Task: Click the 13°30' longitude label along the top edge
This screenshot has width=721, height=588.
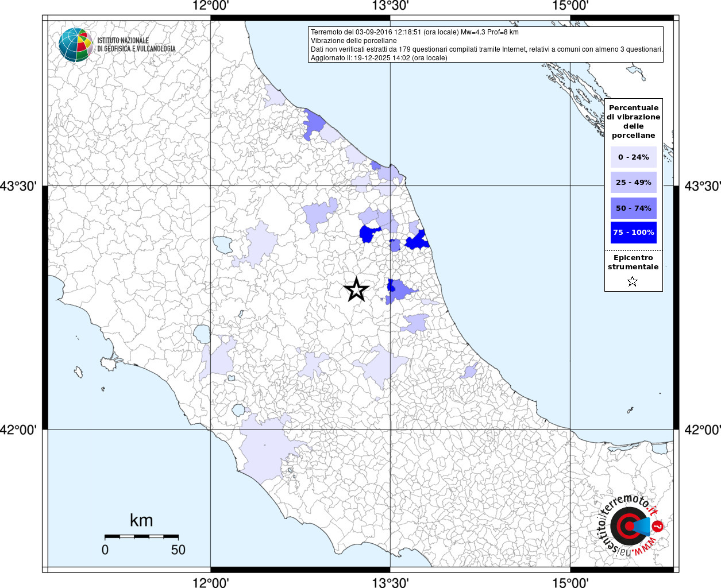Action: pyautogui.click(x=391, y=6)
